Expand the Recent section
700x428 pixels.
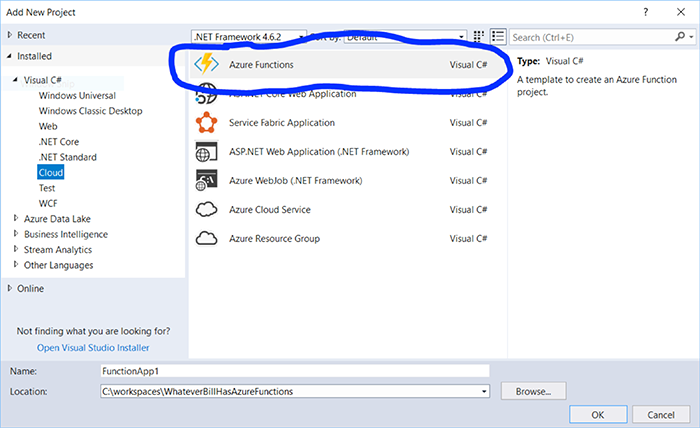(x=10, y=34)
